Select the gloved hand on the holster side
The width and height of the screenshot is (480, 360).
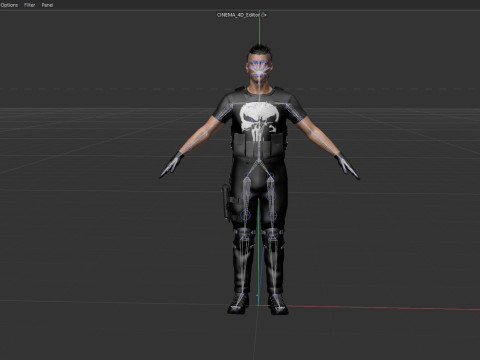pyautogui.click(x=172, y=164)
